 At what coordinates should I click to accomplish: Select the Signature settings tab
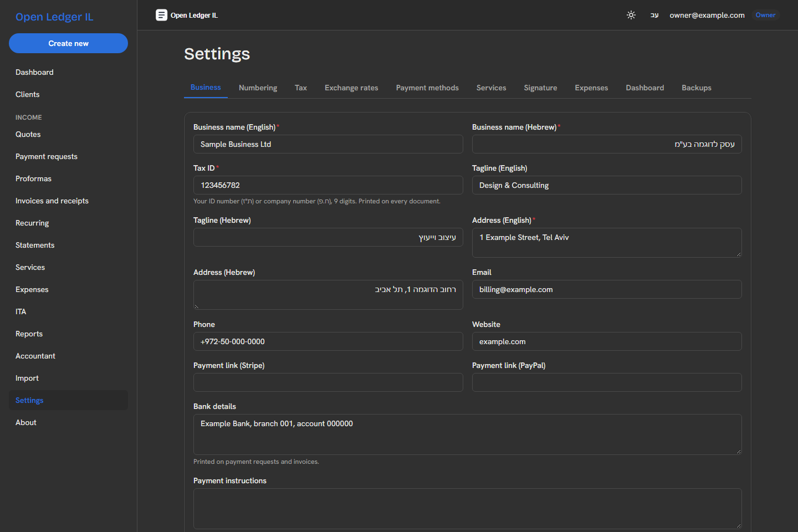tap(540, 88)
